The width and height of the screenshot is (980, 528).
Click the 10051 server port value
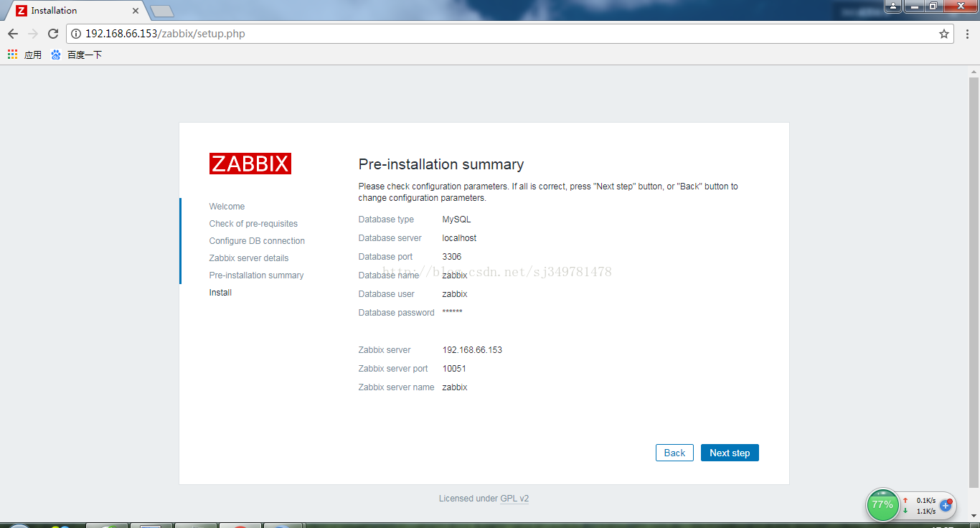coord(454,369)
